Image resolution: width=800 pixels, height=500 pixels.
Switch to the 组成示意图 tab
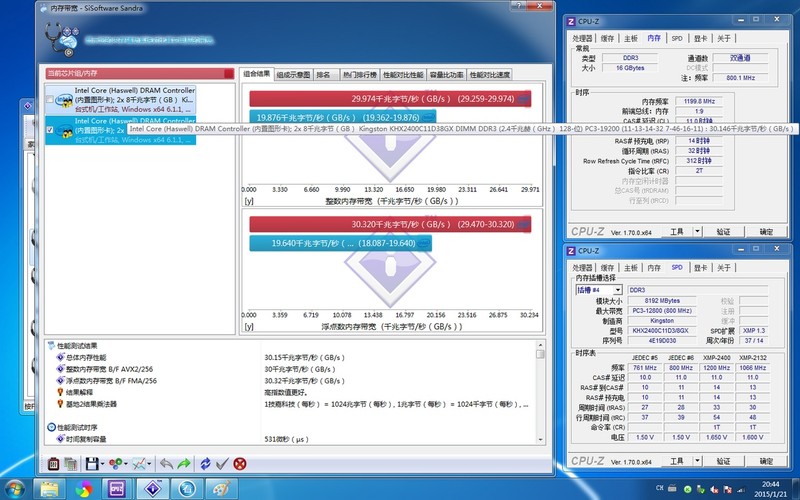tap(293, 75)
